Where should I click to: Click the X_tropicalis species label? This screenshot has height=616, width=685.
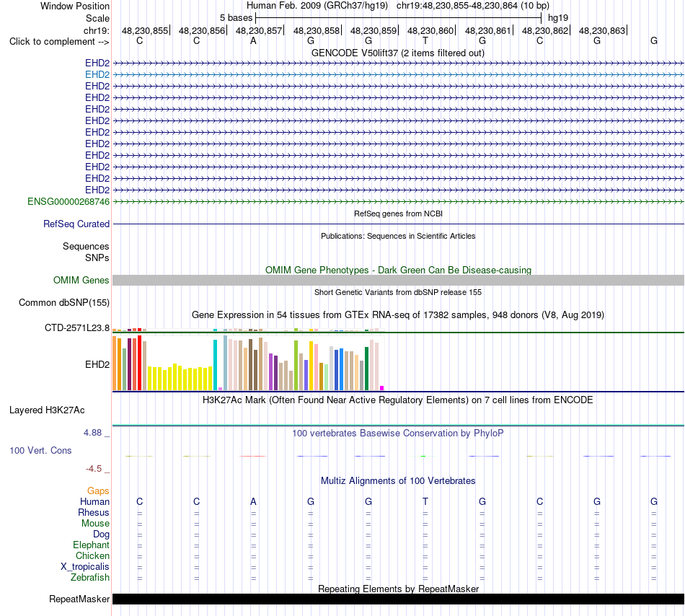85,566
